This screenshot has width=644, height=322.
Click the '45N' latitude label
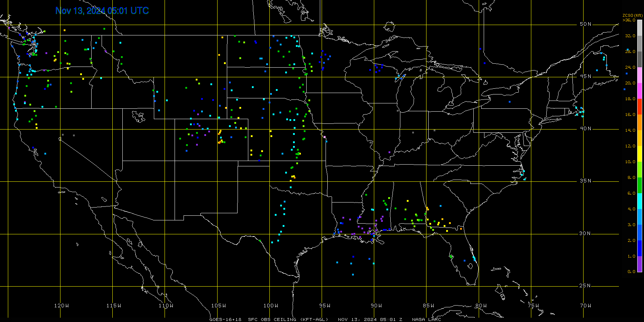click(x=586, y=76)
